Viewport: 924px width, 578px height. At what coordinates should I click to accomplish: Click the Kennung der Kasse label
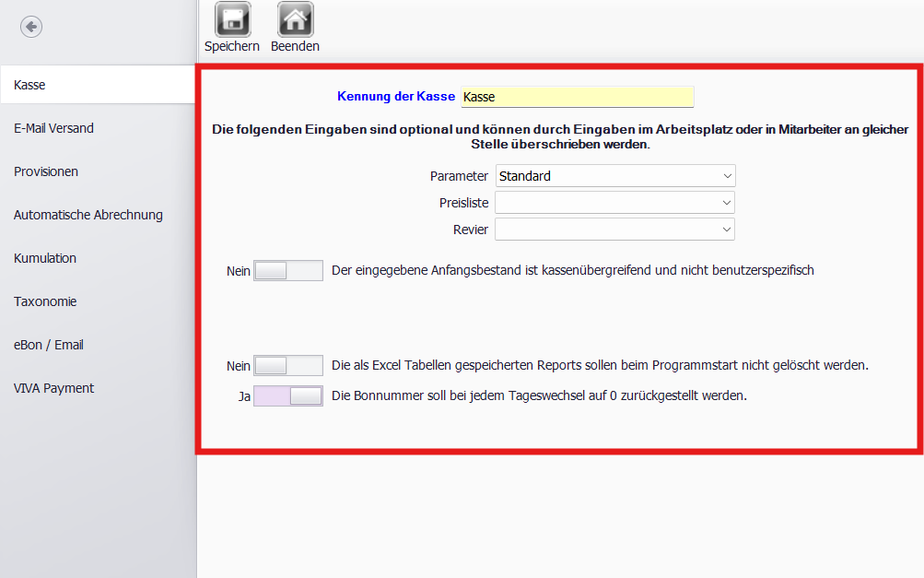tap(396, 96)
